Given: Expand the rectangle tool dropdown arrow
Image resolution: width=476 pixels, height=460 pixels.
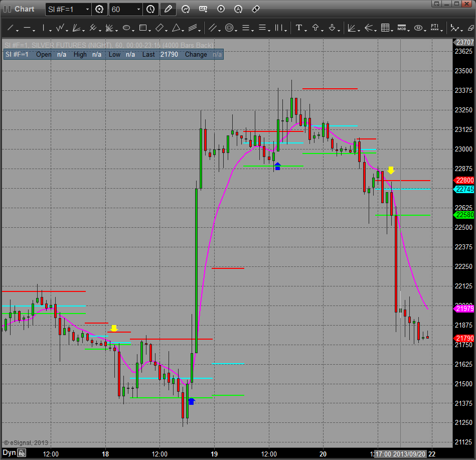Looking at the screenshot, I should (149, 31).
